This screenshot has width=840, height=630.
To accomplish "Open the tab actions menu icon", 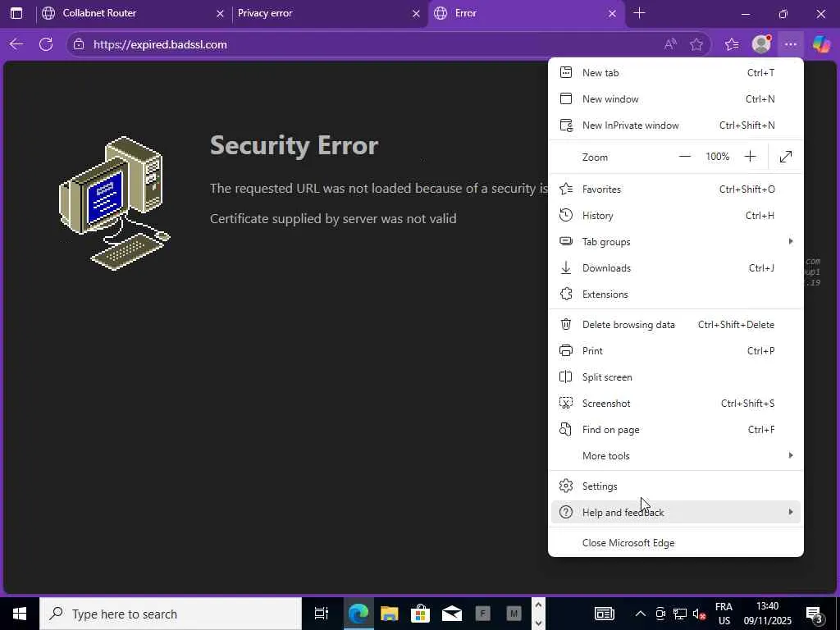I will [16, 13].
